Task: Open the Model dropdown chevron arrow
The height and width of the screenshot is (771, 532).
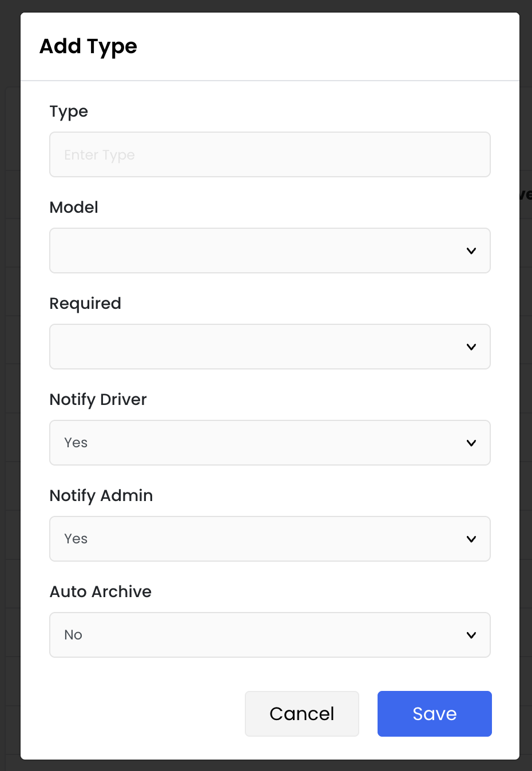Action: [x=471, y=251]
